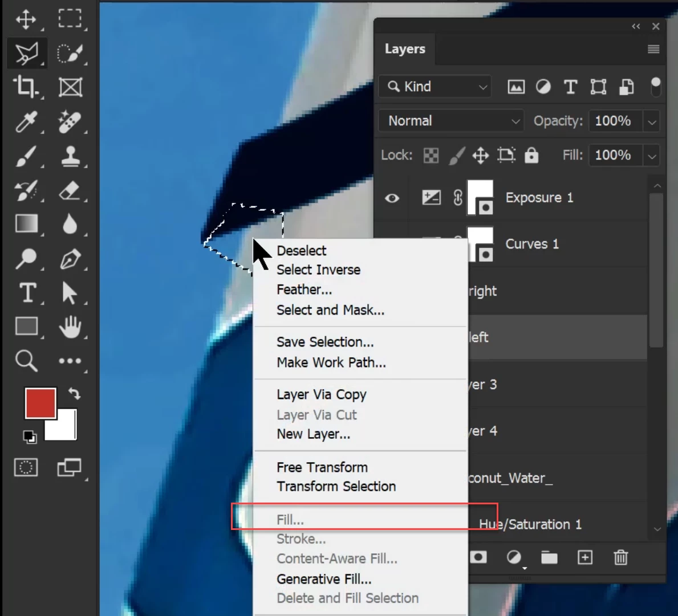Select the Move tool
This screenshot has height=616, width=678.
point(26,19)
